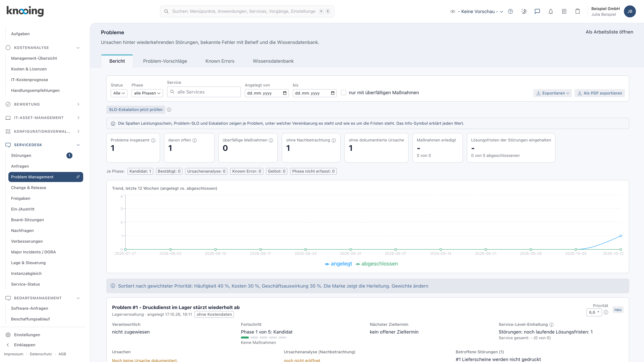Toggle angelegt series in chart legend
The width and height of the screenshot is (644, 362).
point(338,264)
